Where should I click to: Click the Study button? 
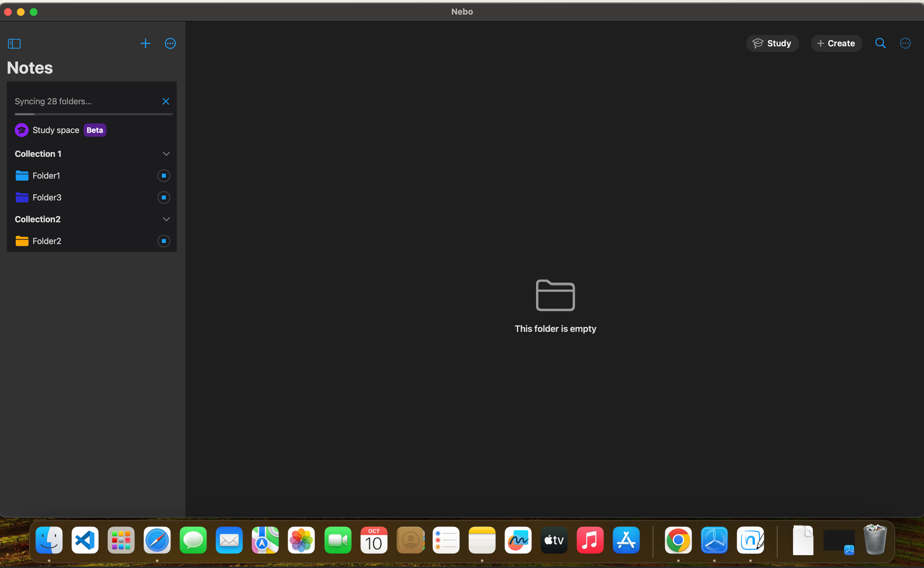click(772, 44)
